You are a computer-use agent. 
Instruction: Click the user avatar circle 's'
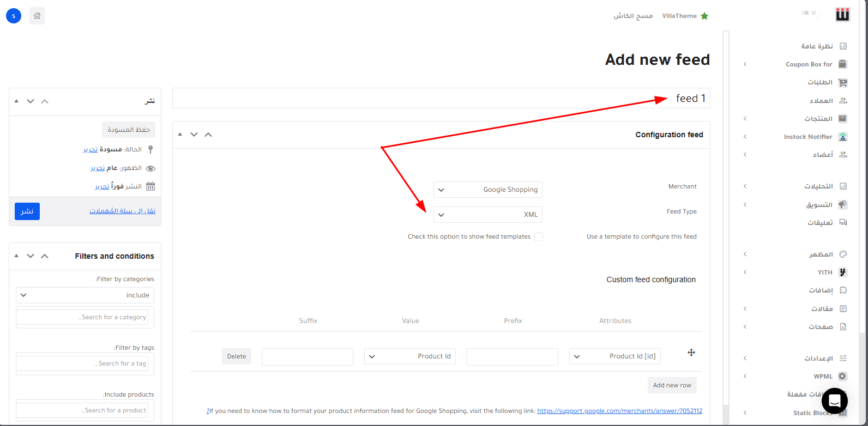(14, 16)
